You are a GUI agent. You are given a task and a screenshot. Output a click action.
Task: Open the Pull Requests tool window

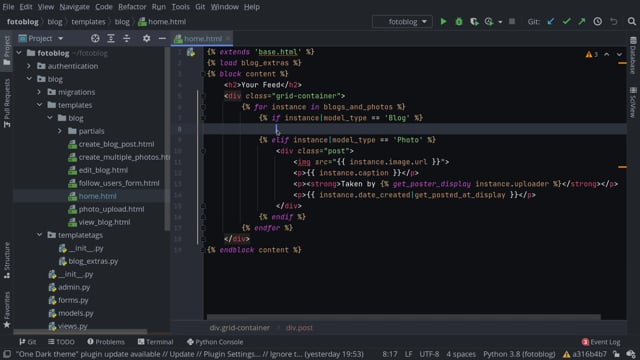point(7,103)
